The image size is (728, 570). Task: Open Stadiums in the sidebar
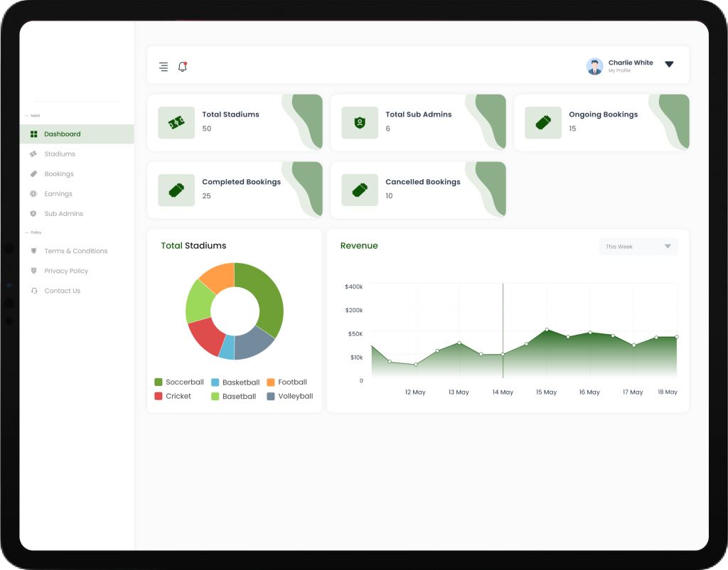tap(59, 154)
